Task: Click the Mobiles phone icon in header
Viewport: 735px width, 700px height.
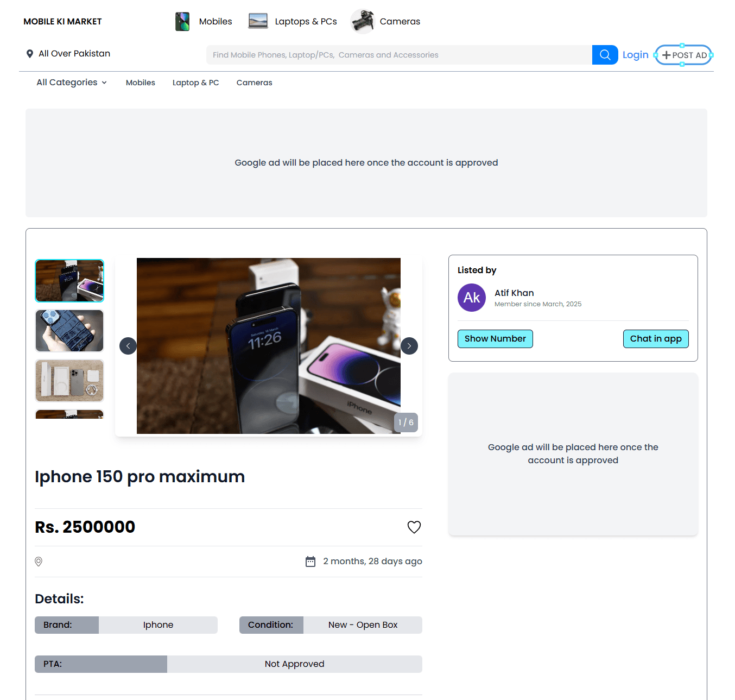Action: [x=182, y=22]
